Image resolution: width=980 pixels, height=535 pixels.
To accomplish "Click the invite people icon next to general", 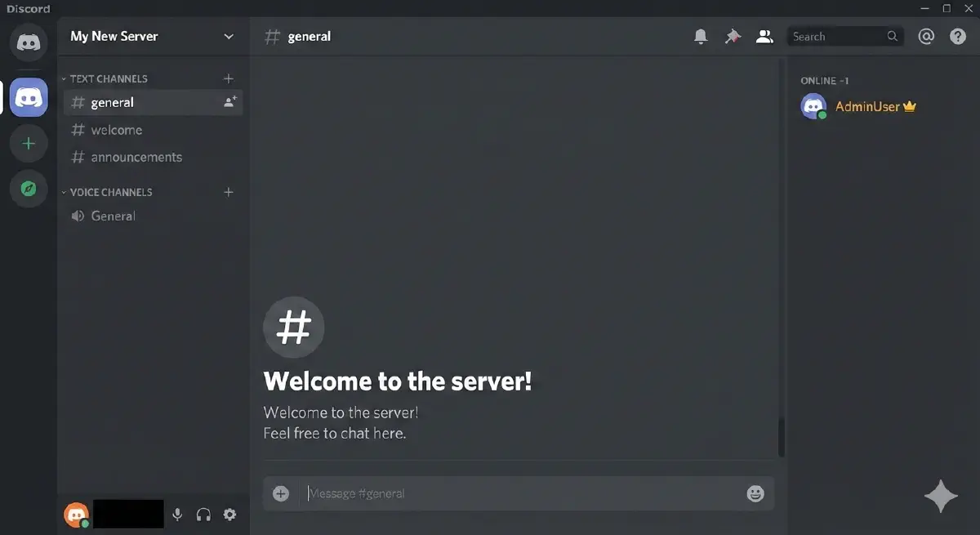I will (x=229, y=102).
